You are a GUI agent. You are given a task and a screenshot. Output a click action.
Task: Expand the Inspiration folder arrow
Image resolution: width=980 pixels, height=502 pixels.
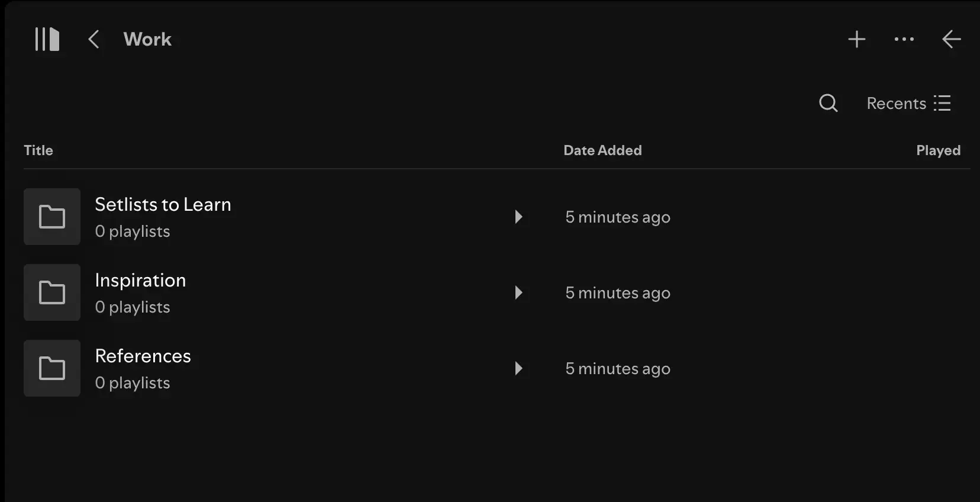tap(518, 292)
